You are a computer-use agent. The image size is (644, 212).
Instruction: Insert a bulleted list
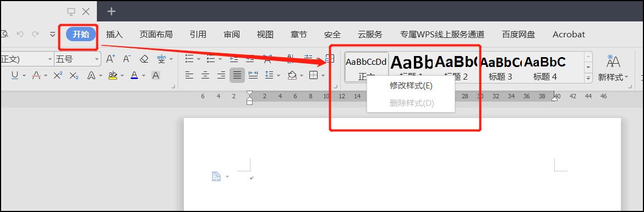(x=189, y=59)
